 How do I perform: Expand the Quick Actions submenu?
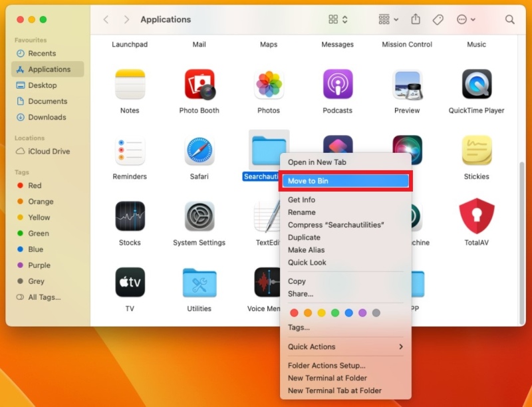click(345, 346)
